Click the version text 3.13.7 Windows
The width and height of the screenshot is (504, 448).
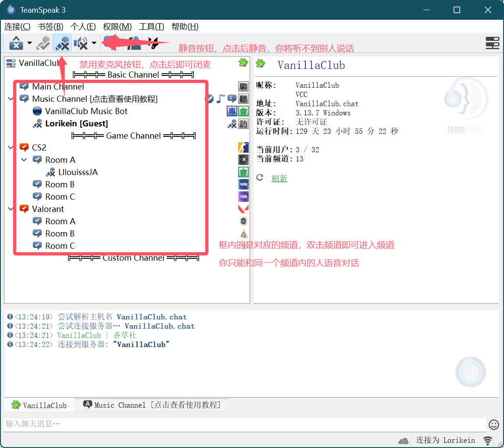point(323,113)
